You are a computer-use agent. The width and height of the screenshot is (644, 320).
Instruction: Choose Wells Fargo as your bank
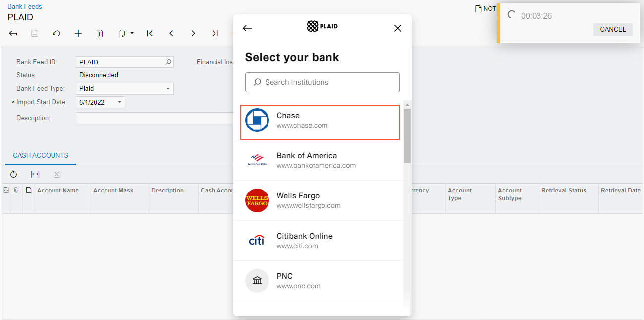[x=318, y=200]
